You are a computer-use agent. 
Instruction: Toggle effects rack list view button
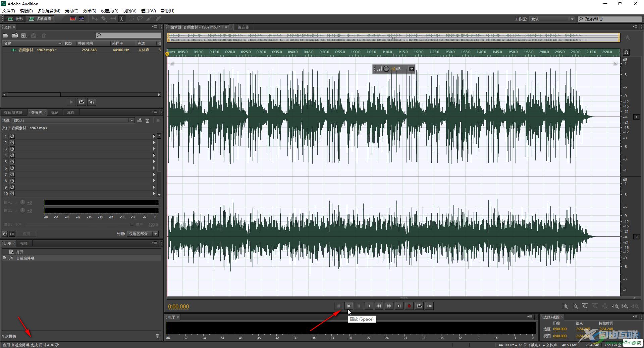coord(12,234)
